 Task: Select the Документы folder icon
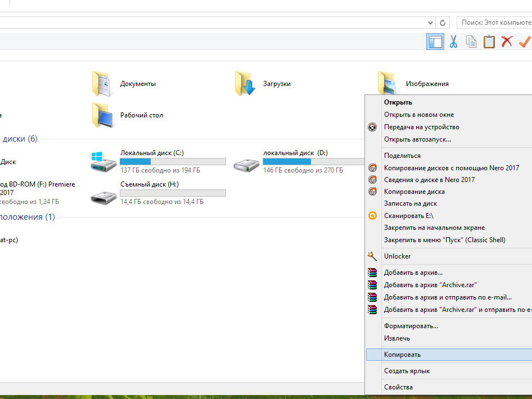pyautogui.click(x=101, y=83)
